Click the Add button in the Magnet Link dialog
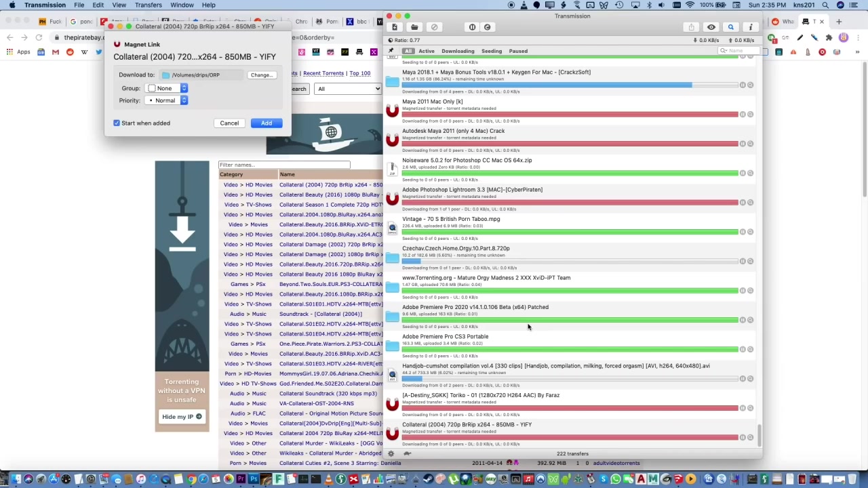The image size is (868, 488). [267, 123]
